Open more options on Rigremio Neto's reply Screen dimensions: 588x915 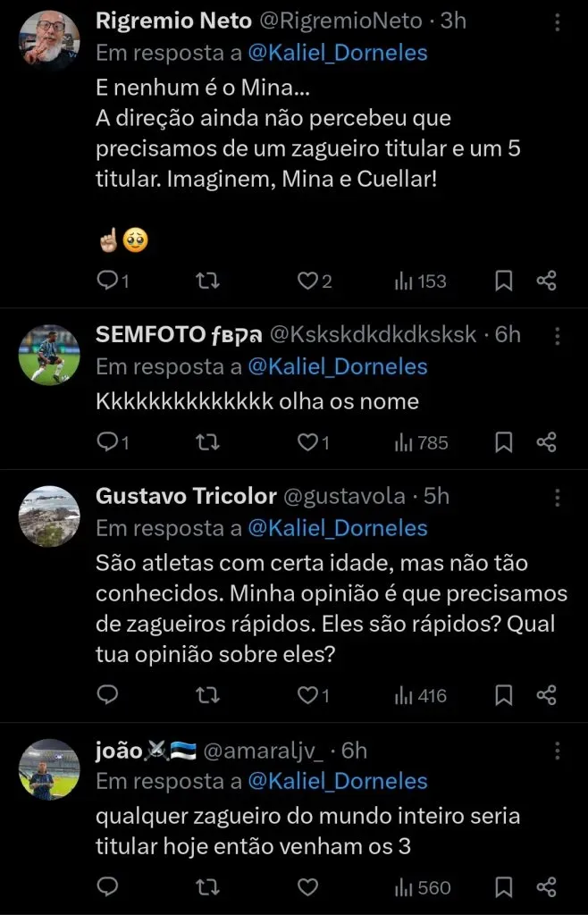click(x=558, y=21)
